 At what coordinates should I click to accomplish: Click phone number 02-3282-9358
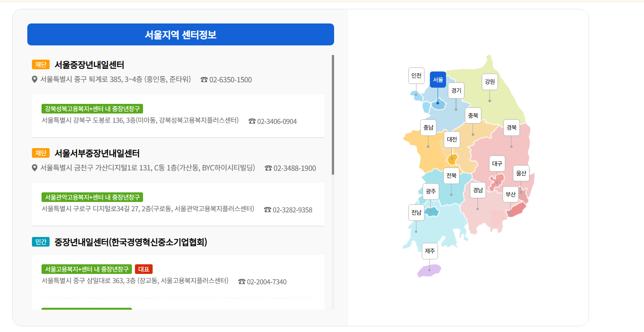coord(293,210)
